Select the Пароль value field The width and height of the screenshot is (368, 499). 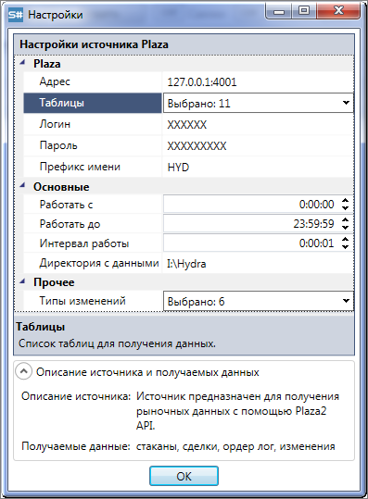[x=258, y=146]
